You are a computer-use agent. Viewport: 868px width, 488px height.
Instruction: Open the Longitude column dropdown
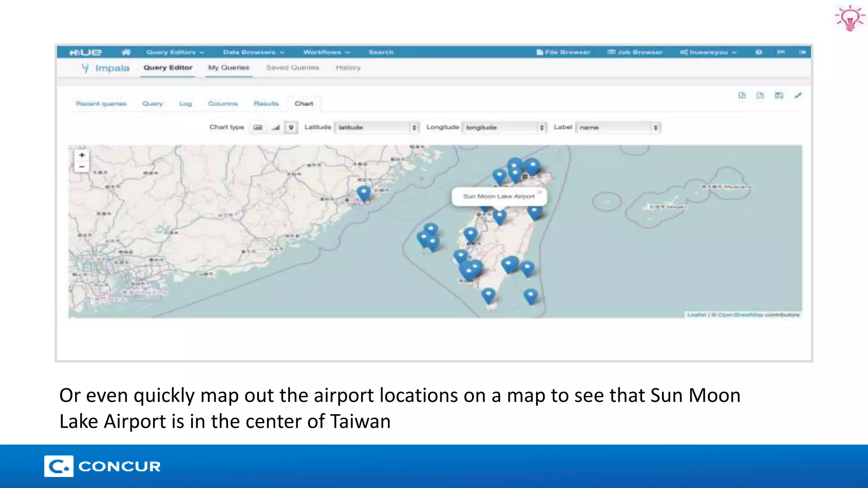504,128
